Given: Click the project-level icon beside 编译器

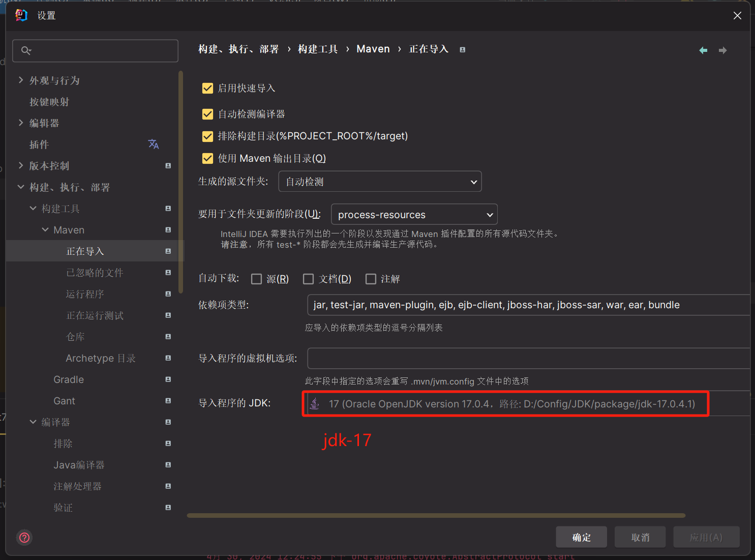Looking at the screenshot, I should (168, 422).
